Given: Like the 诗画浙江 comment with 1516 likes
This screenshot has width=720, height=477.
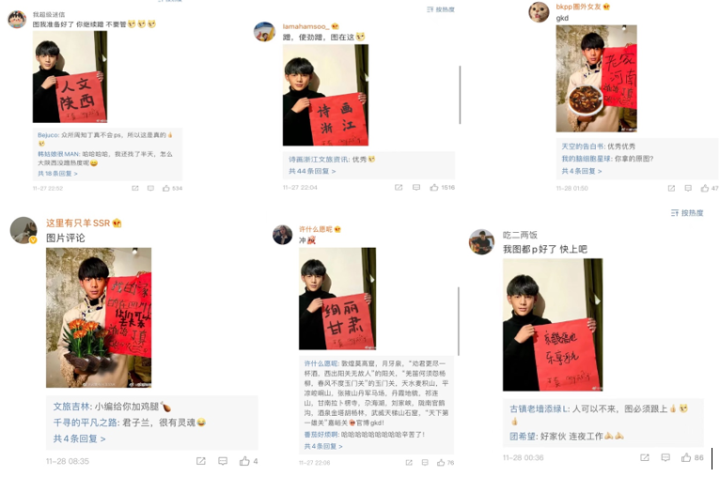Looking at the screenshot, I should coord(434,187).
